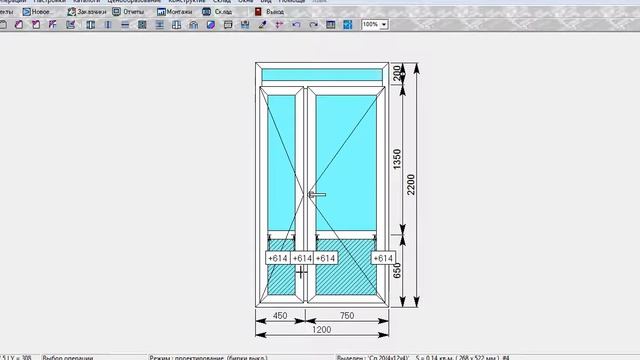
Task: Select the left sash upper glass pane
Action: (281, 163)
